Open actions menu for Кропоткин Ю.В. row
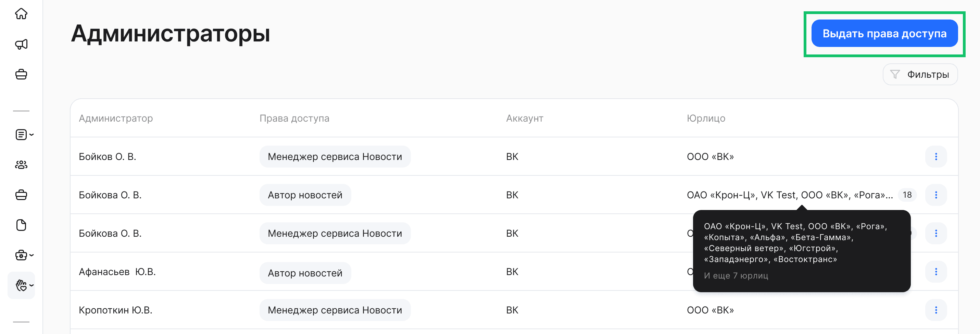Screen dimensions: 980x334 936,310
